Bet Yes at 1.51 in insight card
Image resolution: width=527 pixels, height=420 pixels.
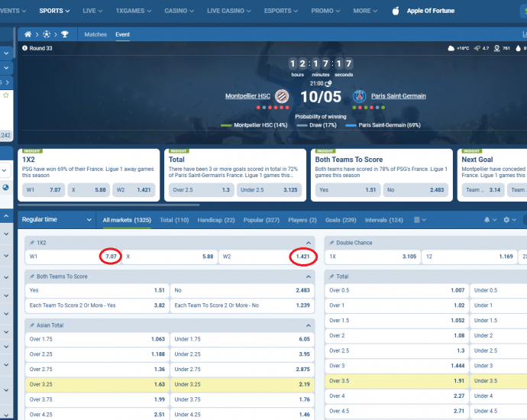click(x=348, y=190)
